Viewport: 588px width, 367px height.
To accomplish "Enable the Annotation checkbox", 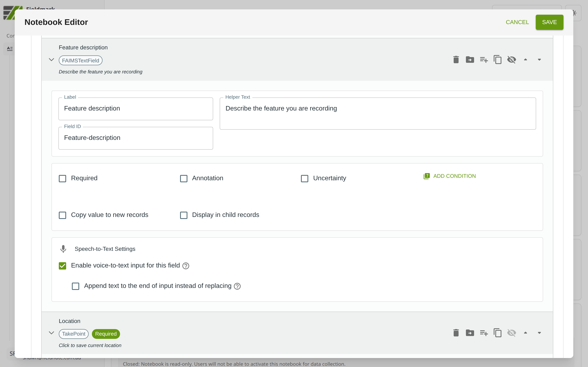I will point(184,179).
